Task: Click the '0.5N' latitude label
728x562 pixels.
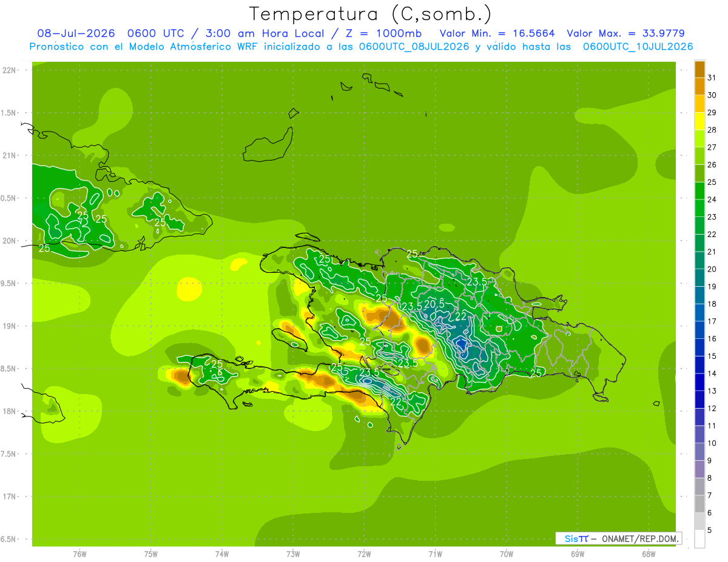Action: 9,198
